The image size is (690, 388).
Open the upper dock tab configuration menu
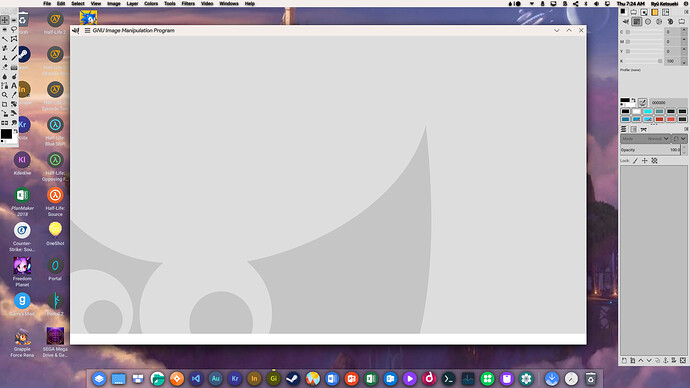pyautogui.click(x=686, y=12)
